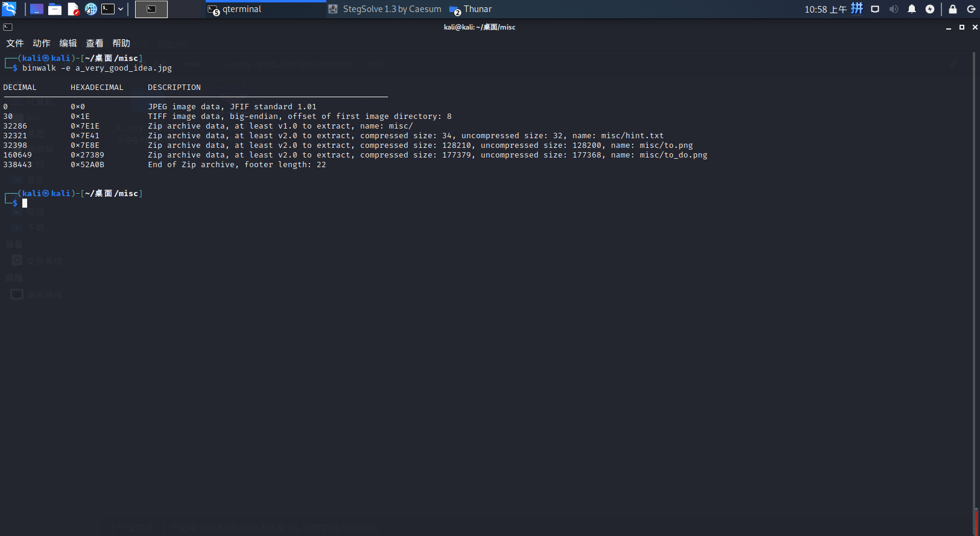Click the JPEG image data description line

(232, 107)
